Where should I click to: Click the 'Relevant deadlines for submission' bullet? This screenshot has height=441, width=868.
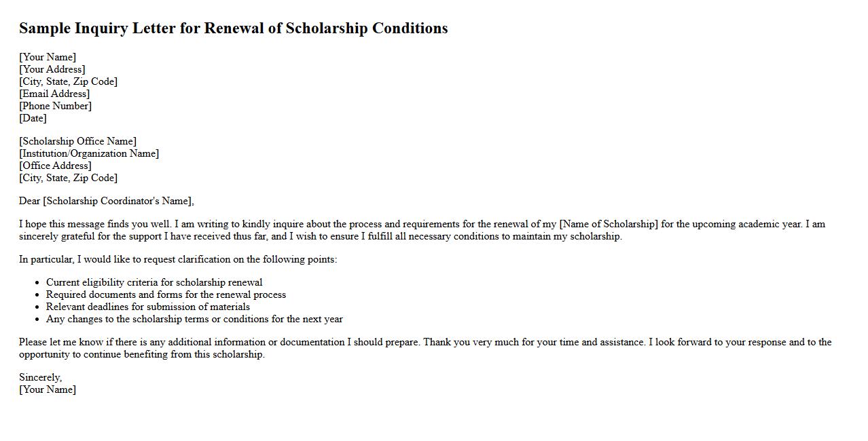click(x=148, y=307)
